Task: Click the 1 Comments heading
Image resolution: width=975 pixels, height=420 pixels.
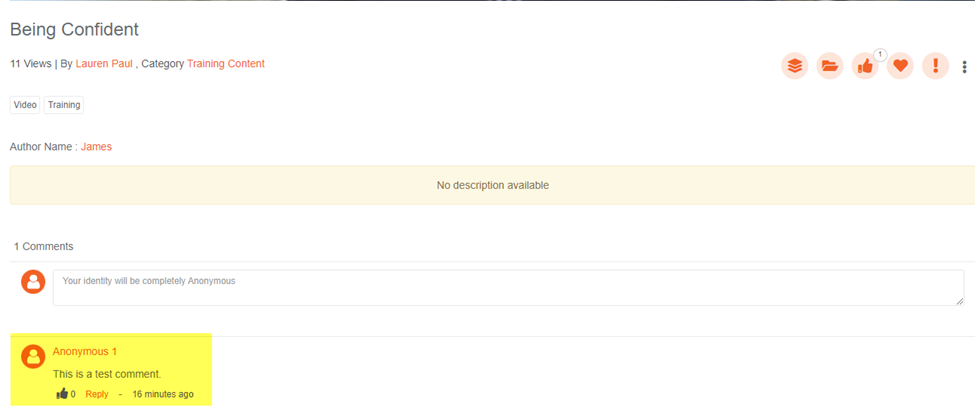Action: pos(43,246)
